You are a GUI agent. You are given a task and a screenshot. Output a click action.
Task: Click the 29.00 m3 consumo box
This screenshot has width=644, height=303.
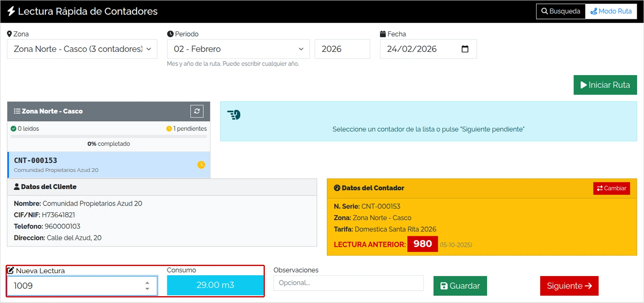click(x=215, y=285)
